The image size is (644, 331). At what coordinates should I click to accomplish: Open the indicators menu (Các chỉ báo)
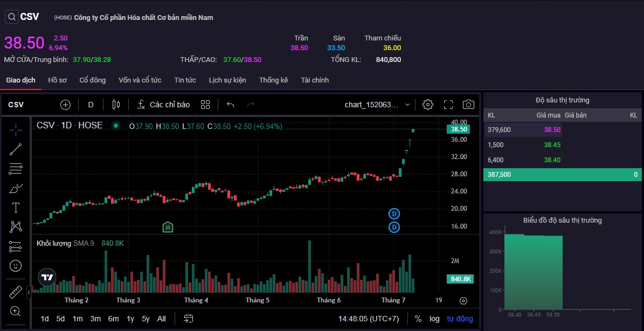coord(163,105)
